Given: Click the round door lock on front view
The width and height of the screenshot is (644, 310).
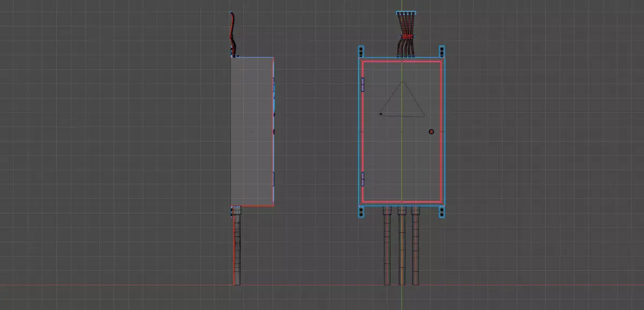Looking at the screenshot, I should [x=431, y=131].
